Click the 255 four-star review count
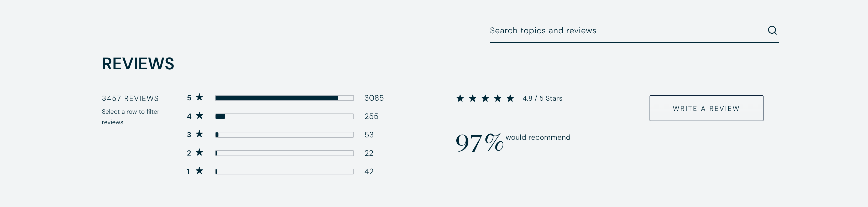 point(371,116)
